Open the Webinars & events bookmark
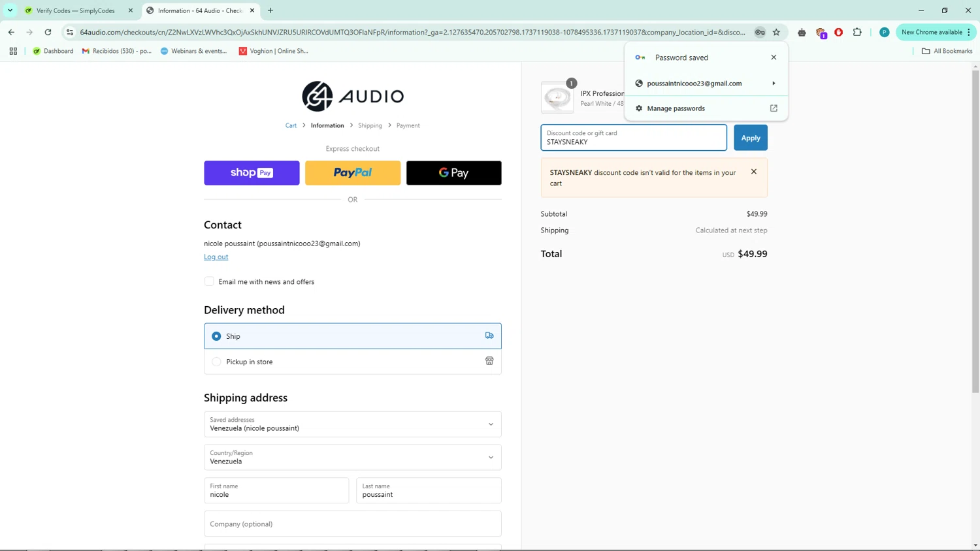This screenshot has width=980, height=551. (x=194, y=51)
